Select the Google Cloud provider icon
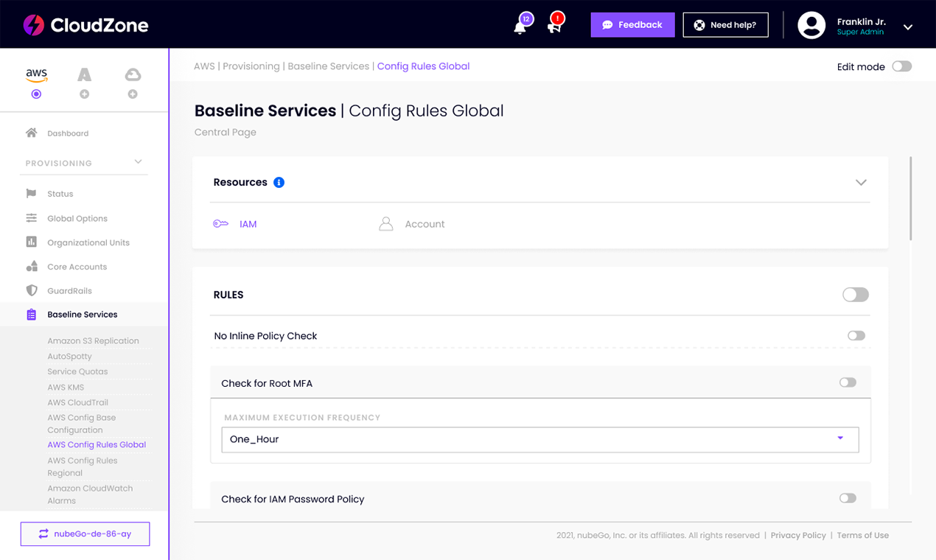Screen dimensions: 936x560 click(133, 74)
